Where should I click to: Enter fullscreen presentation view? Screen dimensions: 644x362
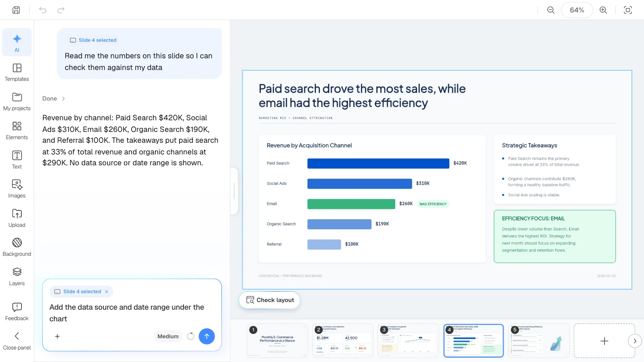click(x=627, y=10)
